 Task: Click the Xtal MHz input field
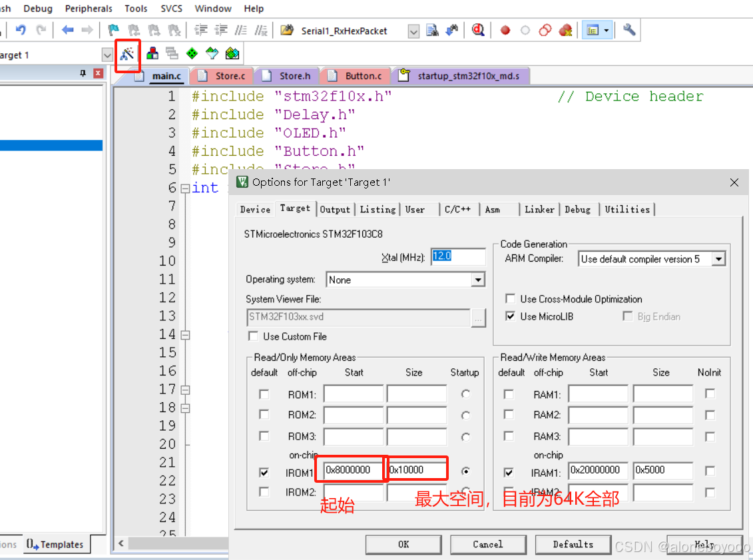(457, 256)
